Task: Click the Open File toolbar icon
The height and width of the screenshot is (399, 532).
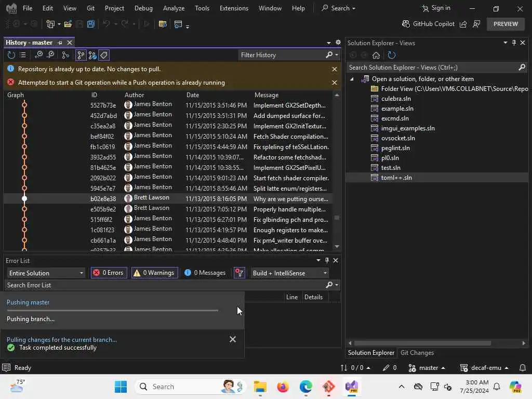Action: [x=68, y=24]
